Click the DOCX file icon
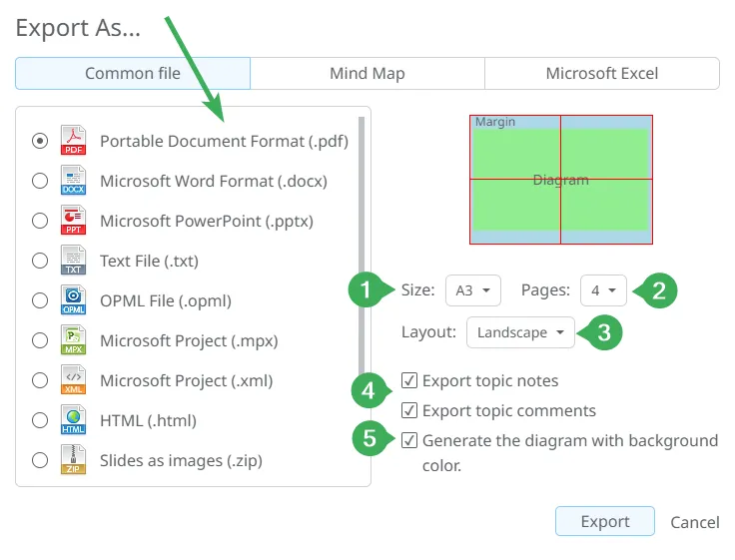This screenshot has width=735, height=560. 73,180
